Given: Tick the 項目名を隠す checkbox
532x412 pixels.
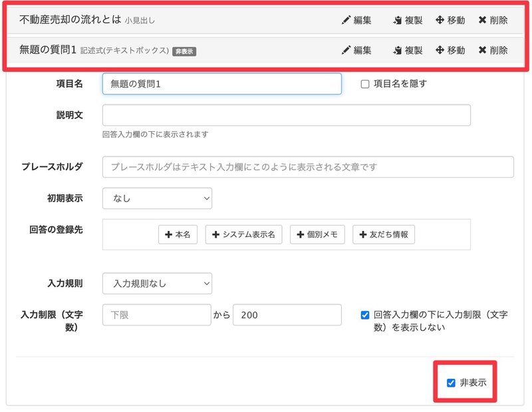Looking at the screenshot, I should tap(365, 84).
